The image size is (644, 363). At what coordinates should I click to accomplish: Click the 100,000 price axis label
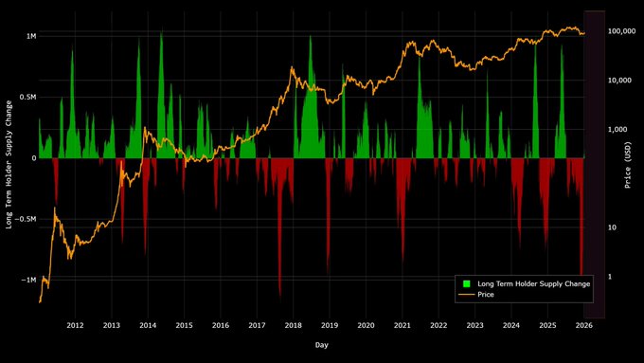tap(621, 31)
